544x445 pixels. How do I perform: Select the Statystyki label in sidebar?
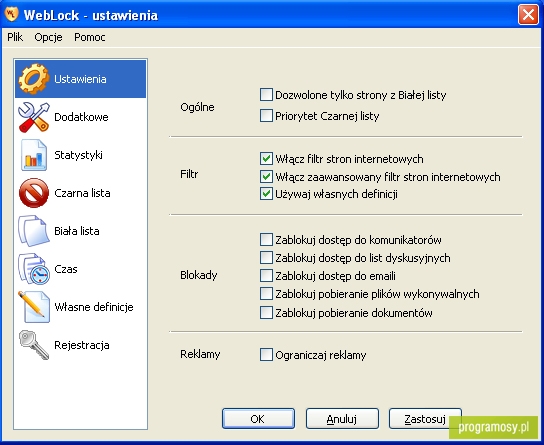click(x=78, y=155)
